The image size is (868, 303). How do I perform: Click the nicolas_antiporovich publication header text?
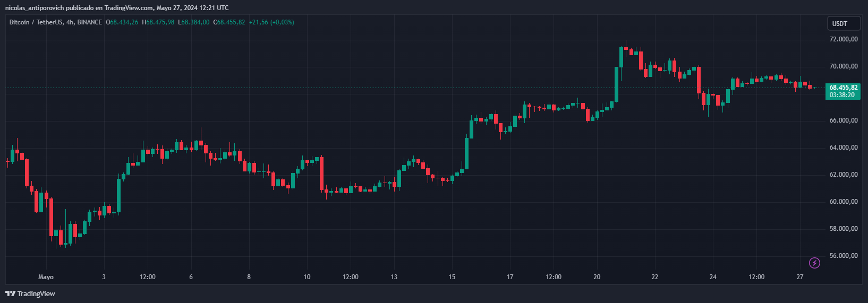pyautogui.click(x=117, y=7)
